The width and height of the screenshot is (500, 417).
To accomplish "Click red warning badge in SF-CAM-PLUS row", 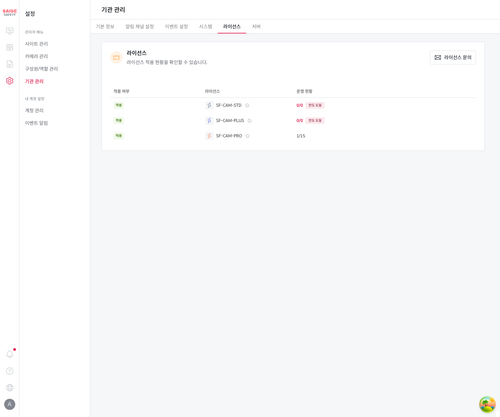I will [x=315, y=121].
